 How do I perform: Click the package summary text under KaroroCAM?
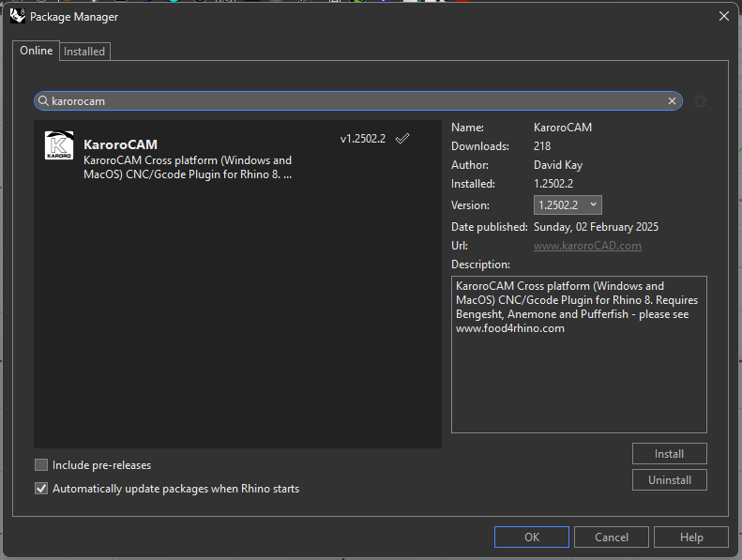(188, 167)
